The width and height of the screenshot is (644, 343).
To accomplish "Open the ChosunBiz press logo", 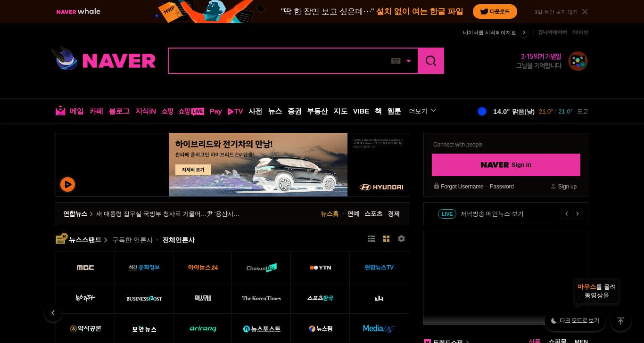I will point(262,268).
